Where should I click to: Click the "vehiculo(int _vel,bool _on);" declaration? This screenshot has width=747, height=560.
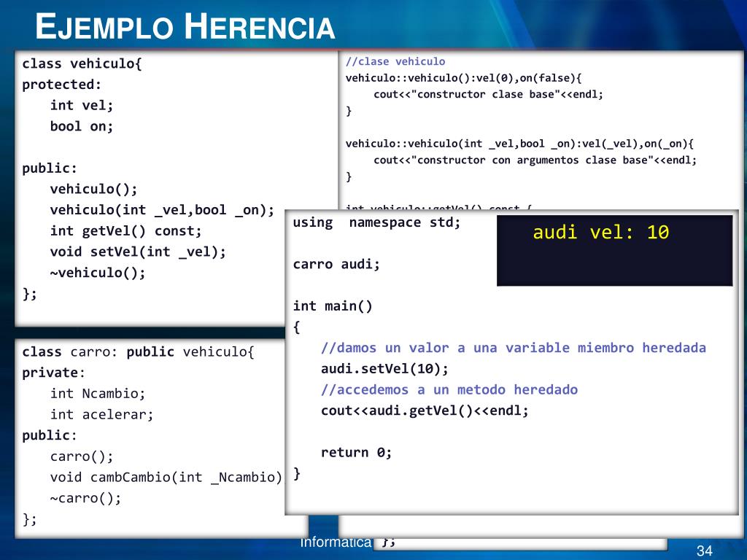pyautogui.click(x=163, y=211)
